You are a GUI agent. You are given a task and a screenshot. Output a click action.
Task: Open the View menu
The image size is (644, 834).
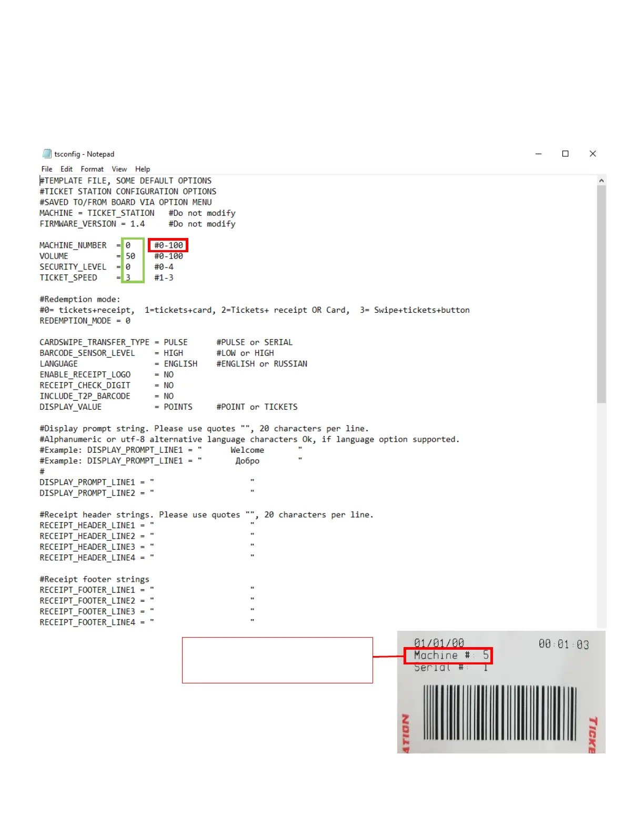click(x=119, y=169)
